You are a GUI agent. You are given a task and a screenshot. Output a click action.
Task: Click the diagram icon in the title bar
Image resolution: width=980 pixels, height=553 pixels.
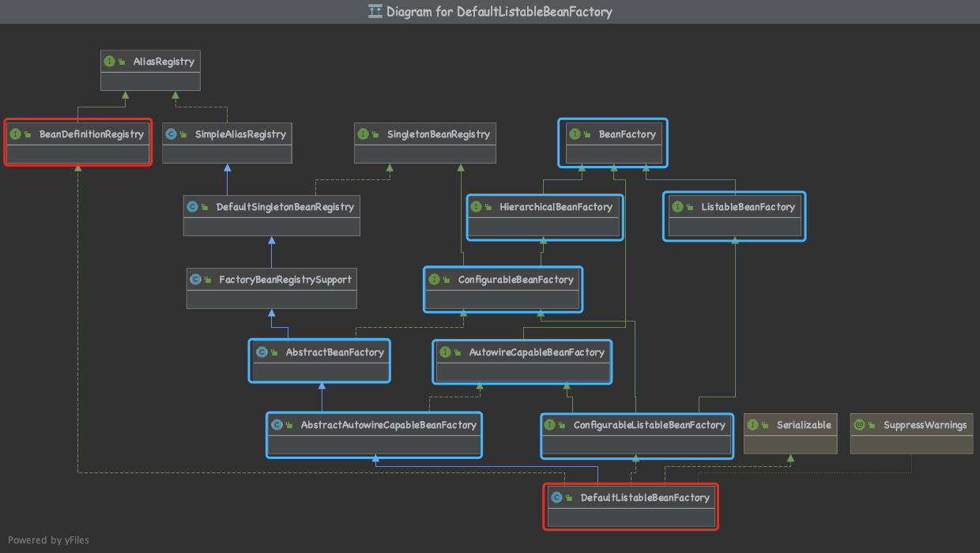tap(375, 12)
